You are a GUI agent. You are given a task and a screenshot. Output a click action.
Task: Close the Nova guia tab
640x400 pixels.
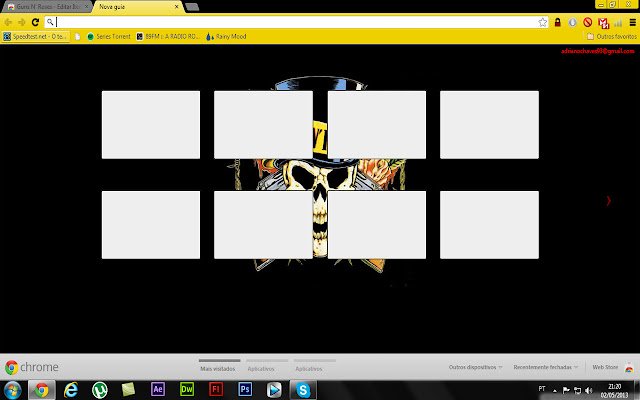tap(176, 7)
